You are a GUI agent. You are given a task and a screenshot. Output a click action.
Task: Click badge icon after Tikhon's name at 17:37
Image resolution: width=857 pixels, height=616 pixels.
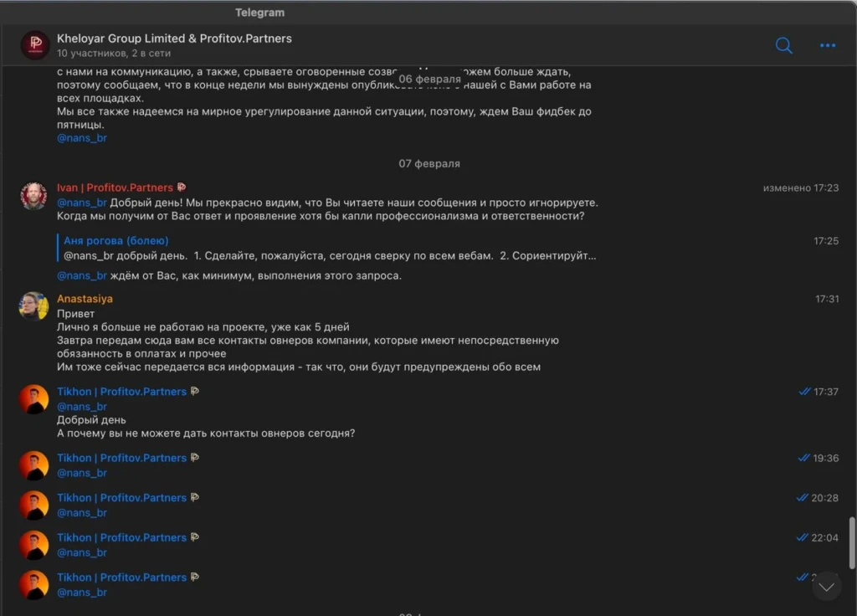coord(194,392)
